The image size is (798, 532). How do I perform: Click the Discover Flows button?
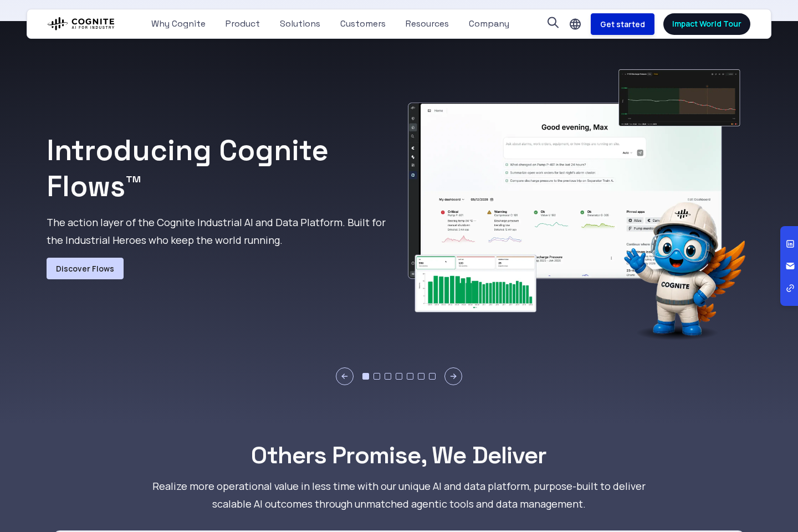85,268
